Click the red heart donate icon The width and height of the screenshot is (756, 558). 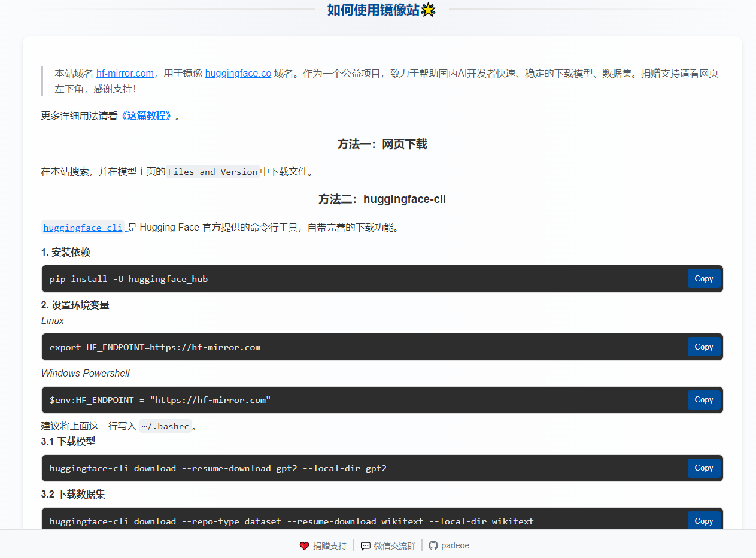[x=304, y=546]
